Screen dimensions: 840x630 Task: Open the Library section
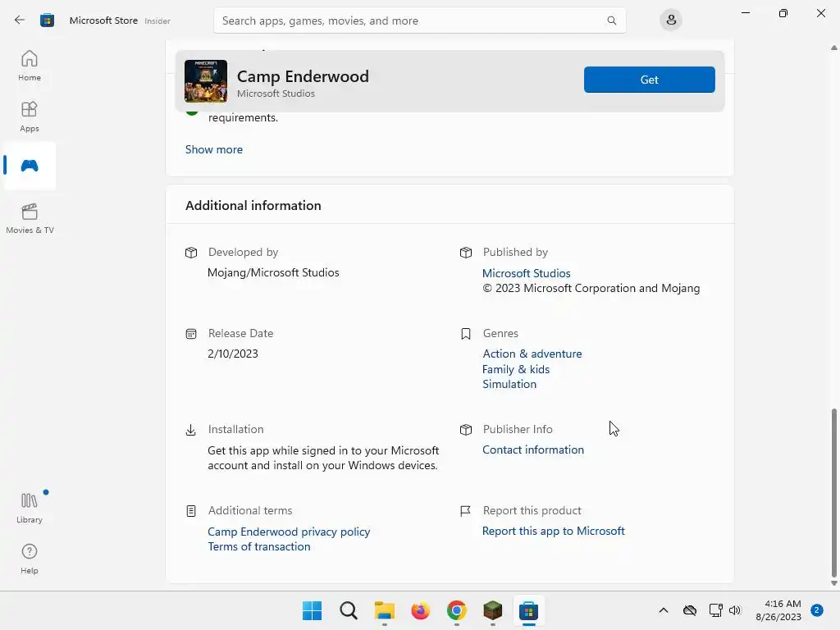coord(30,508)
